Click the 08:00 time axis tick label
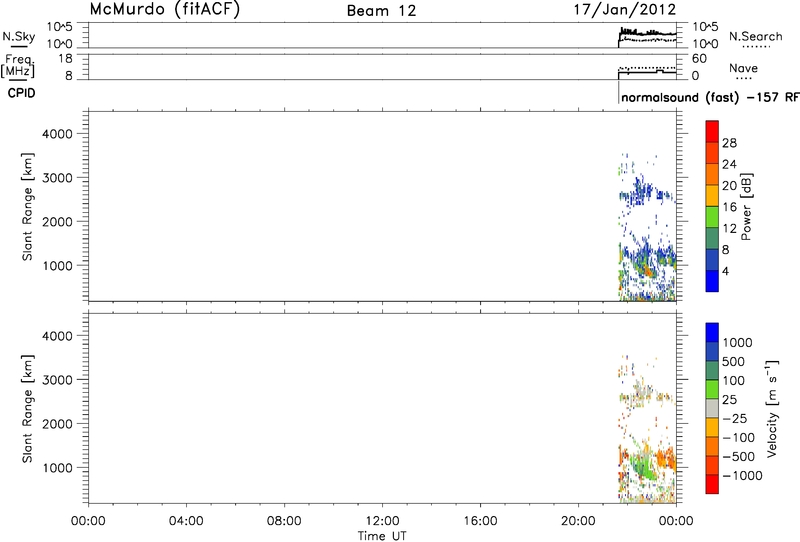The width and height of the screenshot is (800, 542). [x=284, y=521]
